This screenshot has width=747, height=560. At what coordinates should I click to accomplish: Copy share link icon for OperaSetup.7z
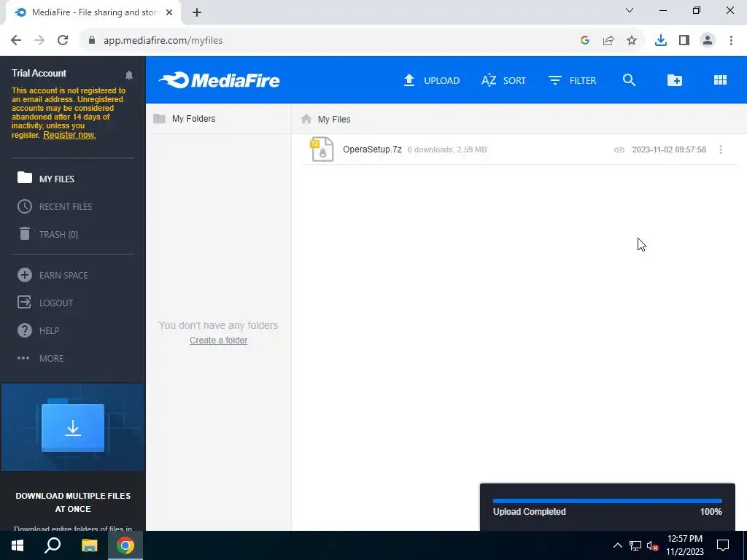point(619,149)
